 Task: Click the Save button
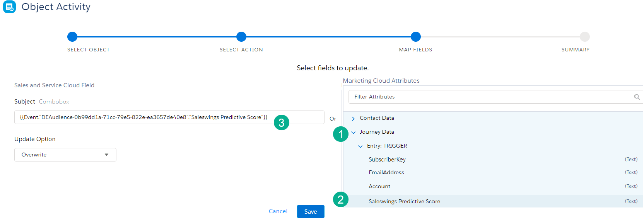coord(311,212)
